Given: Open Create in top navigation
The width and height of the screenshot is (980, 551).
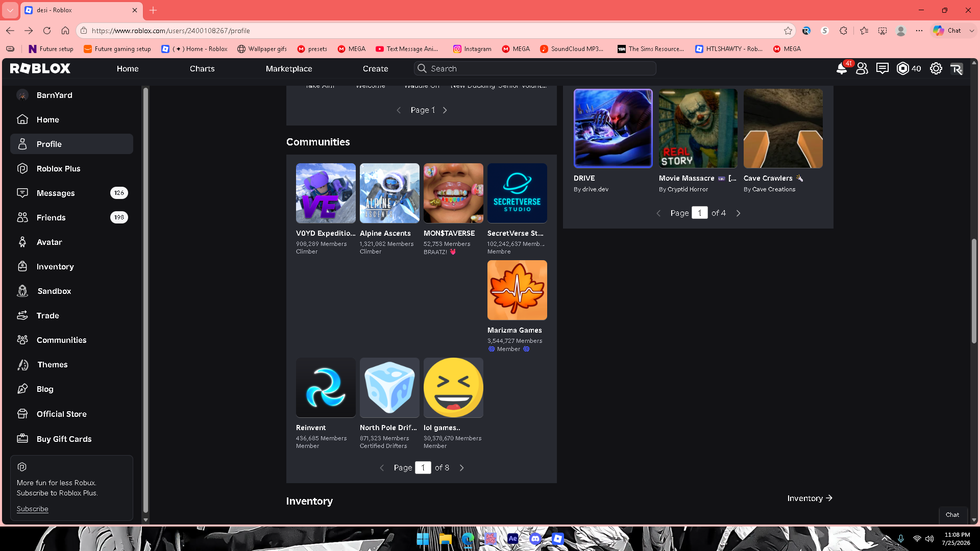Looking at the screenshot, I should pyautogui.click(x=376, y=68).
